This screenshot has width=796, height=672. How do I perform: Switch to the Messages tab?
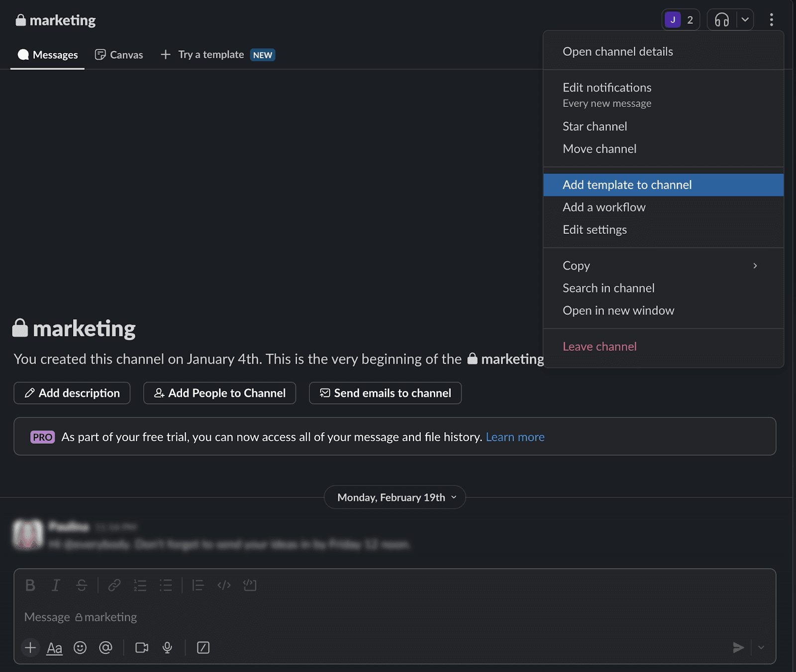48,55
